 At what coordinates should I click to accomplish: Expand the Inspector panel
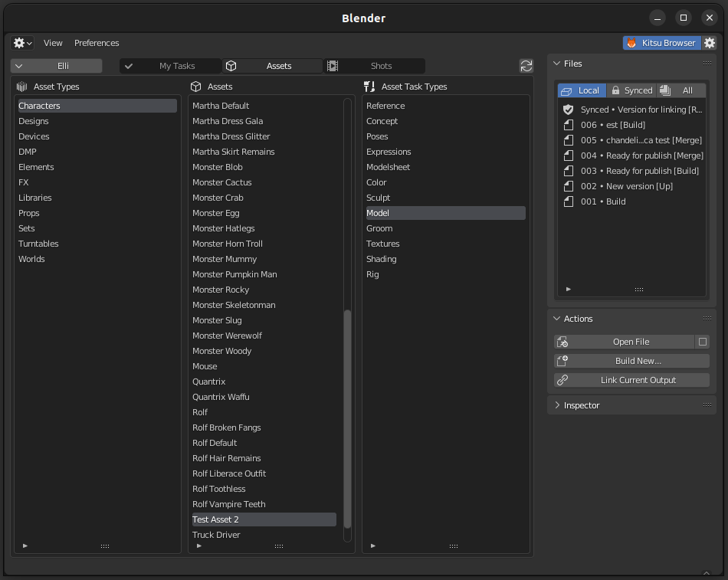pyautogui.click(x=556, y=405)
